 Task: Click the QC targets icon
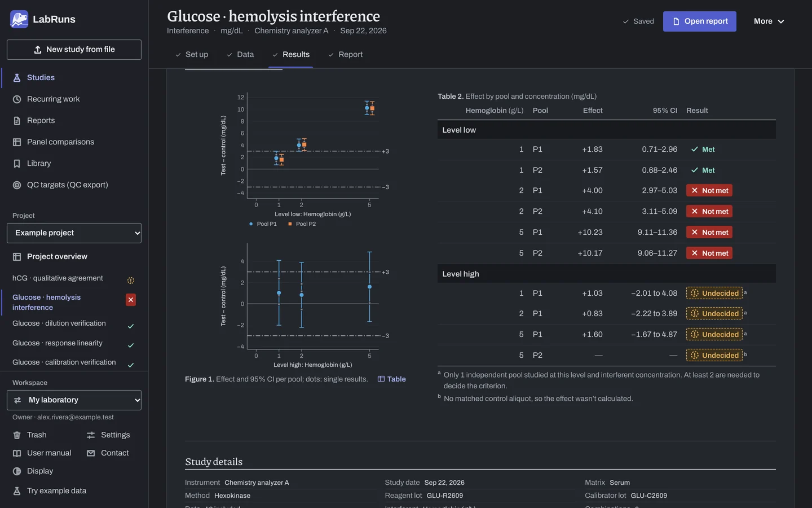(17, 185)
